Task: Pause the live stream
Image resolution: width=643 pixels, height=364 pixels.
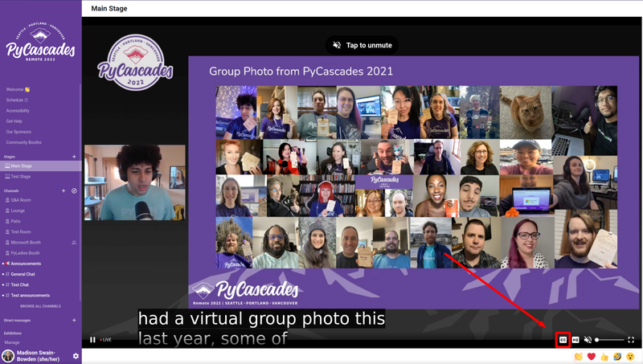Action: click(92, 340)
